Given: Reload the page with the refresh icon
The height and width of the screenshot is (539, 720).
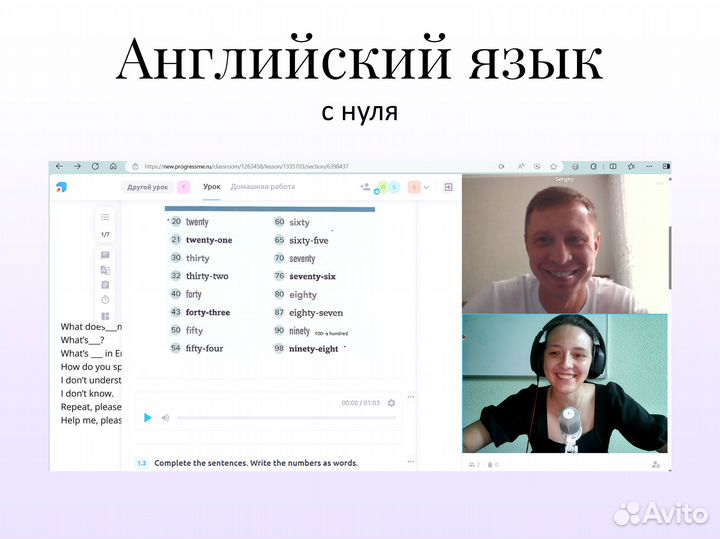Looking at the screenshot, I should point(95,166).
